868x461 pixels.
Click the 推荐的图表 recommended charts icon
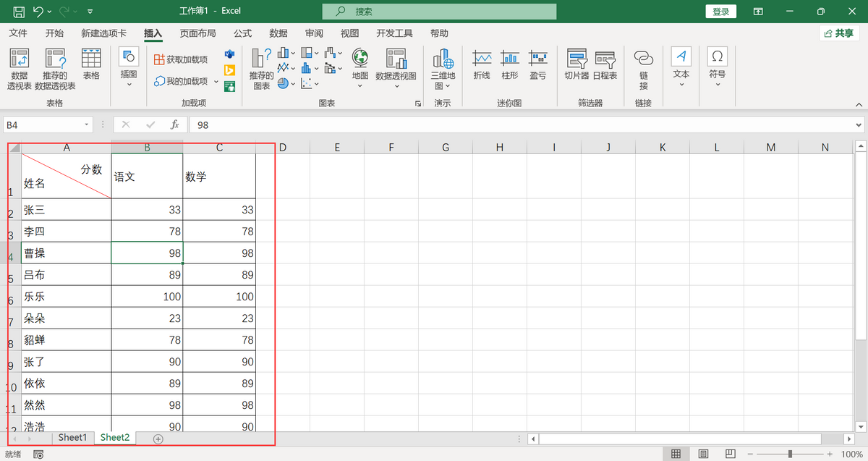pos(261,69)
